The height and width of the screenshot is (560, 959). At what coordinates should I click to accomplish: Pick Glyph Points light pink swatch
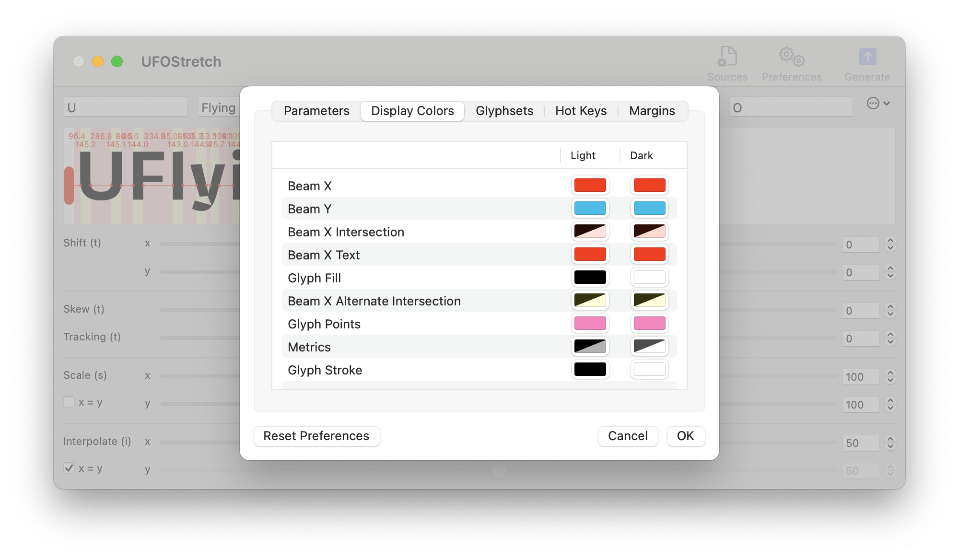click(x=590, y=323)
